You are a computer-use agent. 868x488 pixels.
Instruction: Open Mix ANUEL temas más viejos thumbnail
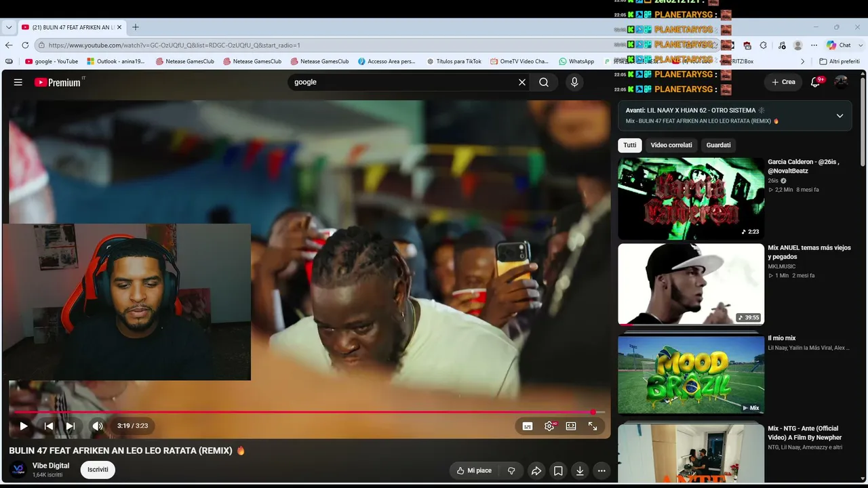pos(691,284)
